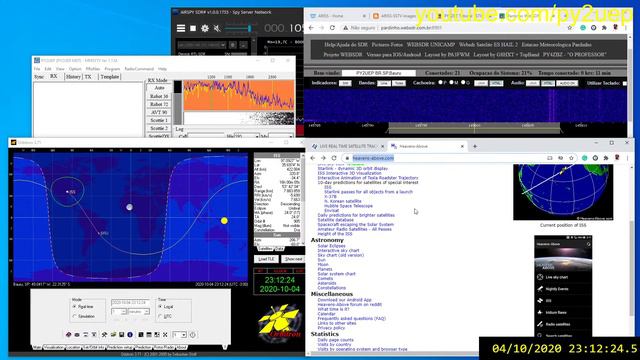This screenshot has height=360, width=640.
Task: Select Scottie 2 RX mode
Action: point(159,128)
